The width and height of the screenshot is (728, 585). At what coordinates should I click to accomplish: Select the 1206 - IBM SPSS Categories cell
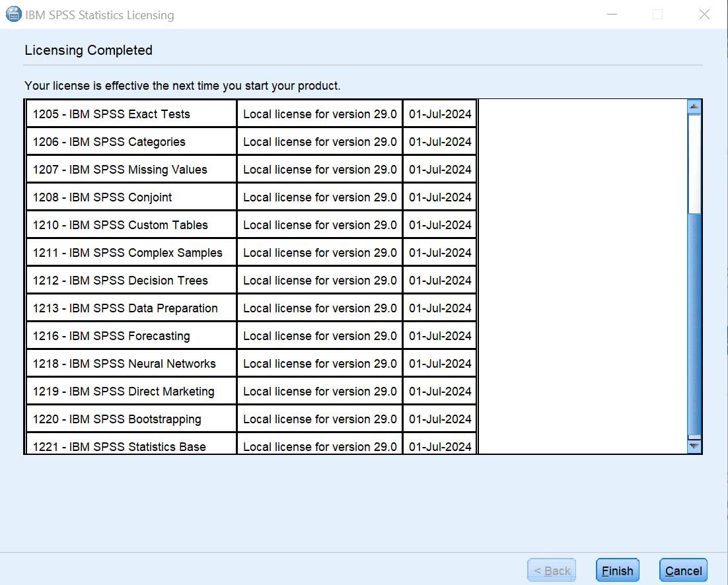tap(132, 141)
